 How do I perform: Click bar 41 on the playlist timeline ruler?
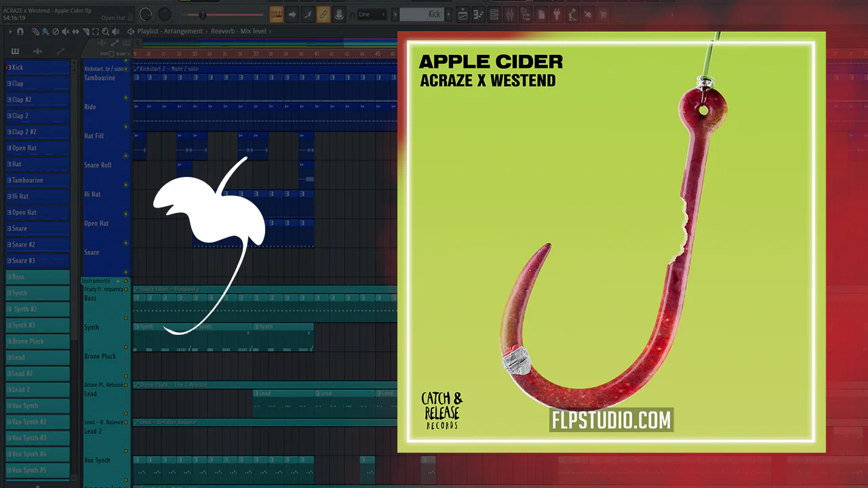[x=317, y=54]
